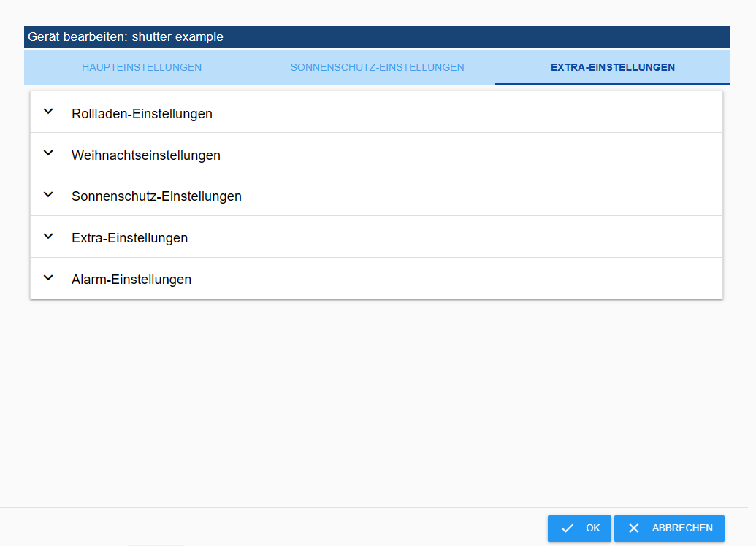Click the checkmark icon on the OK button
Viewport: 756px width, 546px height.
568,528
